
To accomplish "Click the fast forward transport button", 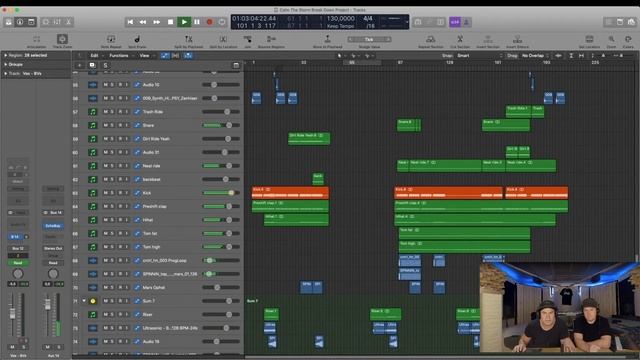I will (156, 22).
